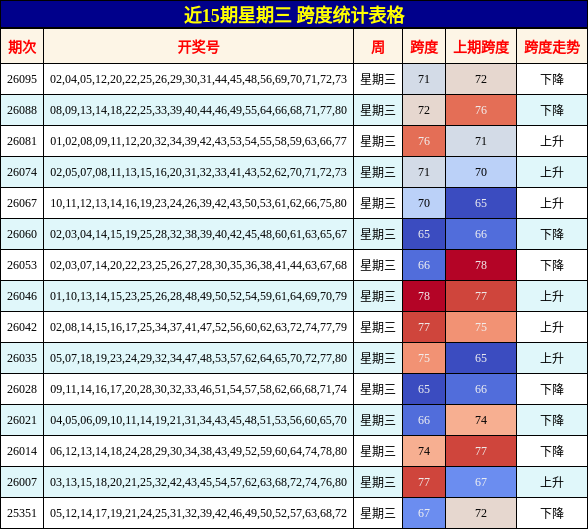Click 下降 trend in row 26095
Screen dimensions: 588x529
pyautogui.click(x=552, y=79)
